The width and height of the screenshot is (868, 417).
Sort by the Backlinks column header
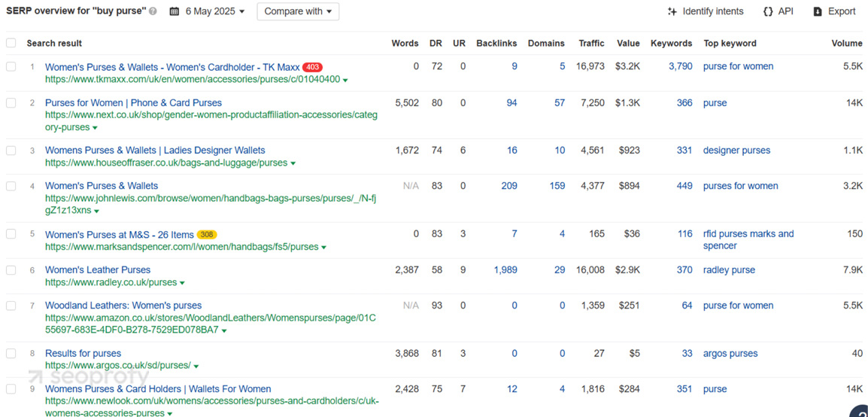[x=496, y=43]
